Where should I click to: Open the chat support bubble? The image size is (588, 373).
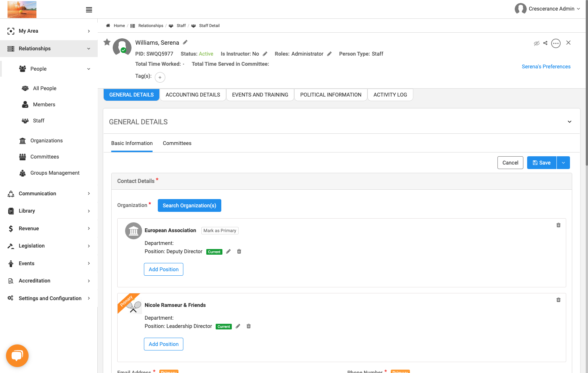(x=17, y=355)
